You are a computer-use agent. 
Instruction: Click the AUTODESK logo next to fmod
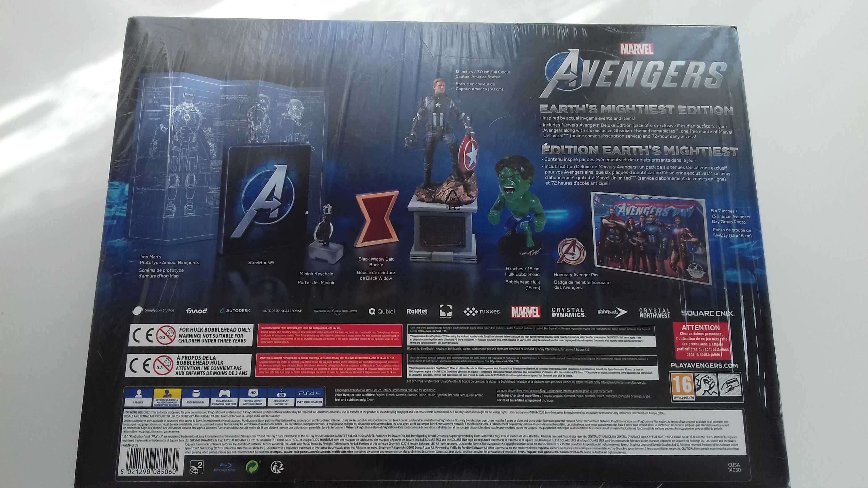[235, 310]
